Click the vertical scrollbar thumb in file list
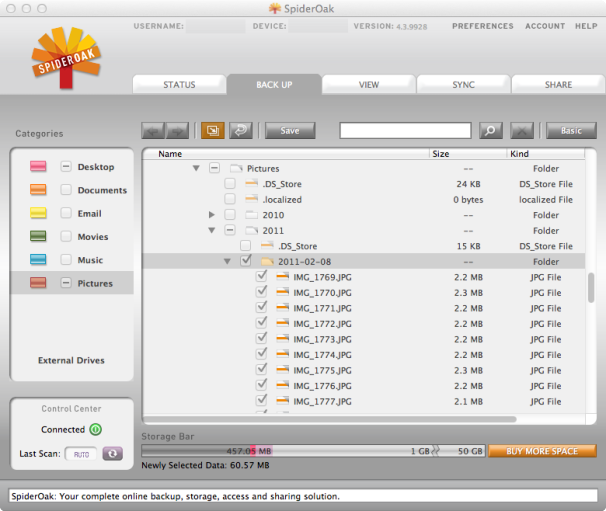Viewport: 606px width, 511px height. click(x=591, y=288)
